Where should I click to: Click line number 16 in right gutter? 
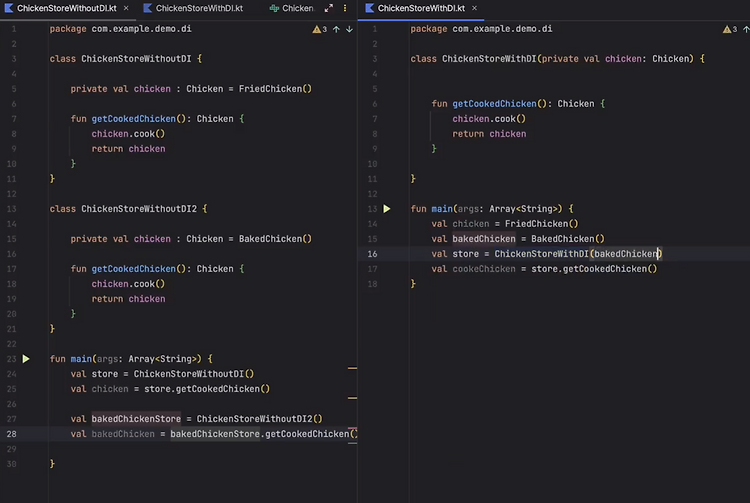pyautogui.click(x=372, y=253)
